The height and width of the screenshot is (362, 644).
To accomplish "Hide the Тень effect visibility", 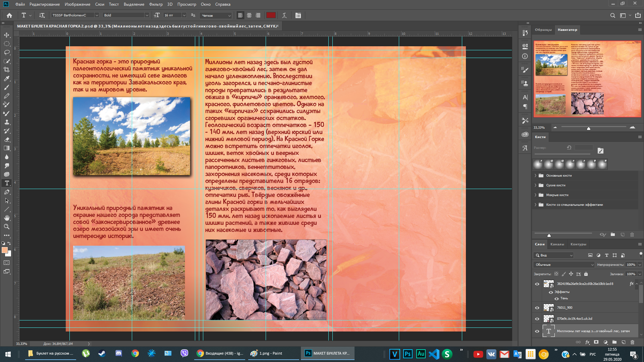I will (557, 298).
